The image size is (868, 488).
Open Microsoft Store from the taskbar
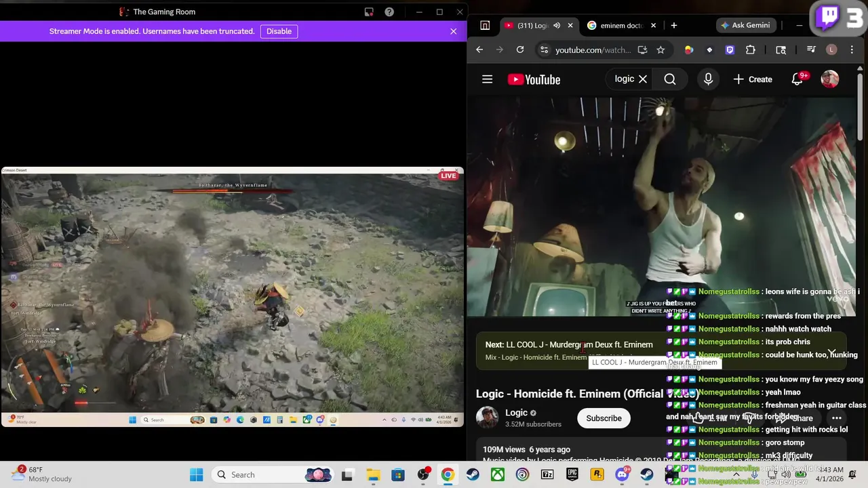point(398,474)
